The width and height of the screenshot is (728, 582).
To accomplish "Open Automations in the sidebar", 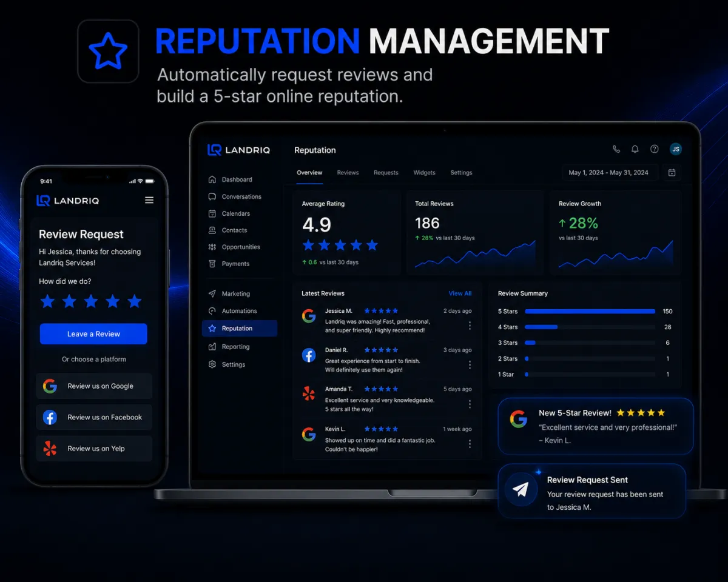I will click(x=232, y=311).
